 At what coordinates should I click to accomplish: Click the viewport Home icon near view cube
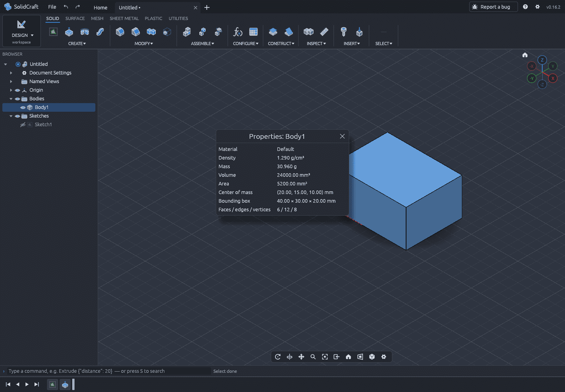pos(525,55)
